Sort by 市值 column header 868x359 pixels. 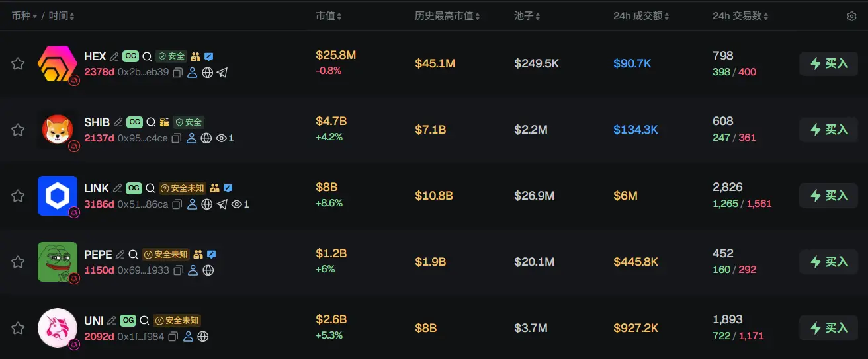329,16
